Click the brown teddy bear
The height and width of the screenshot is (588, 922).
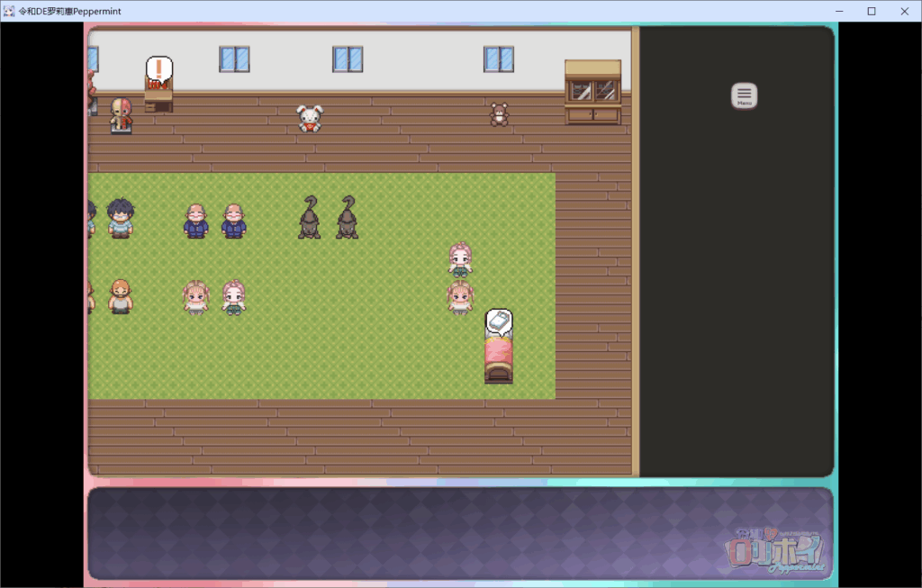tap(499, 114)
